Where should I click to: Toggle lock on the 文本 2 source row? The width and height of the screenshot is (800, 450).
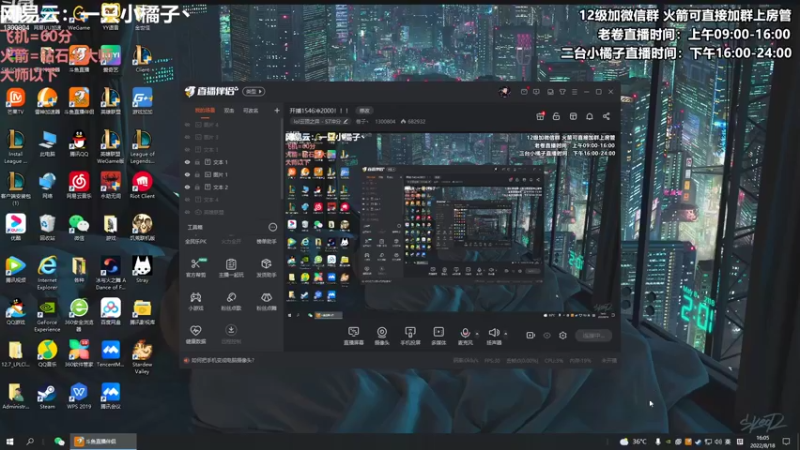[197, 187]
